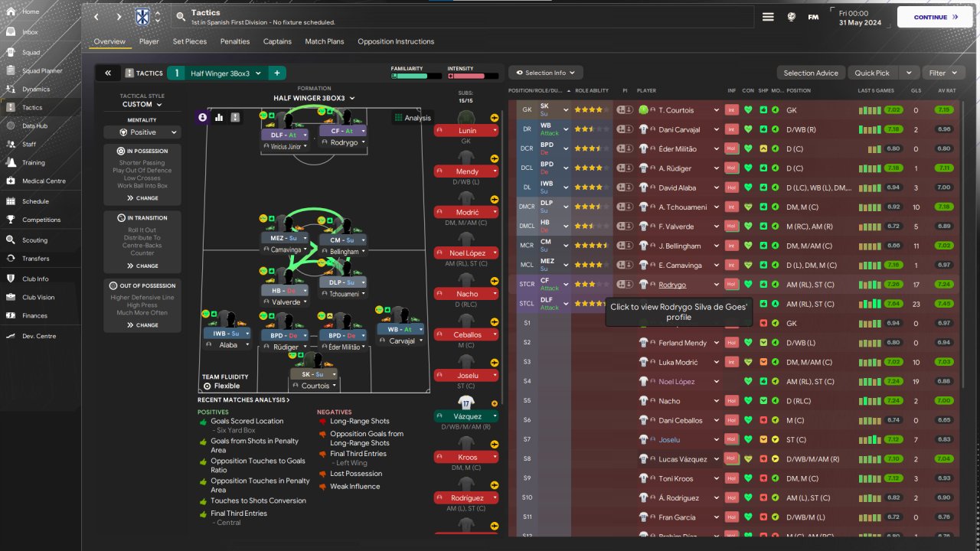Open Half Winger 3Box3 formation dropdown
Viewport: 980px width, 551px height.
[315, 98]
